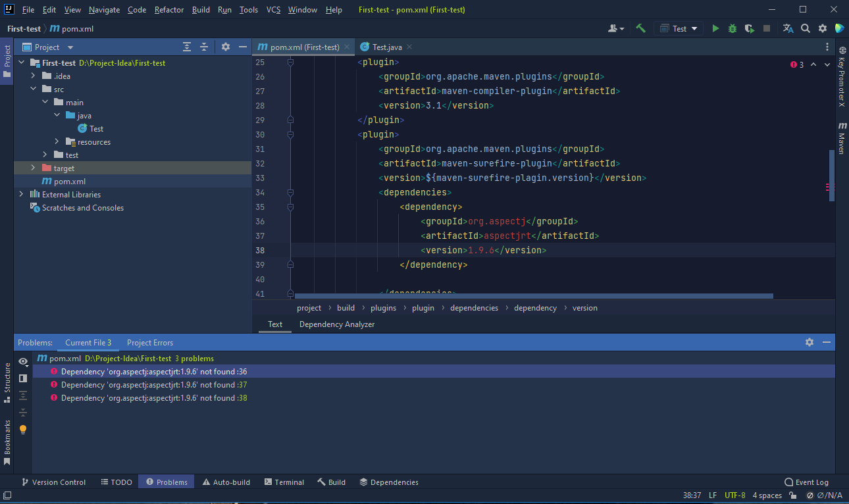Click the horizontal editor scrollbar
Viewport: 849px width, 504px height.
click(534, 296)
